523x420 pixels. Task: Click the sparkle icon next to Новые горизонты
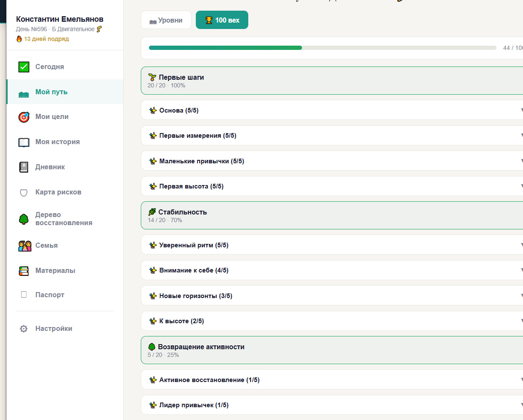[x=153, y=296]
